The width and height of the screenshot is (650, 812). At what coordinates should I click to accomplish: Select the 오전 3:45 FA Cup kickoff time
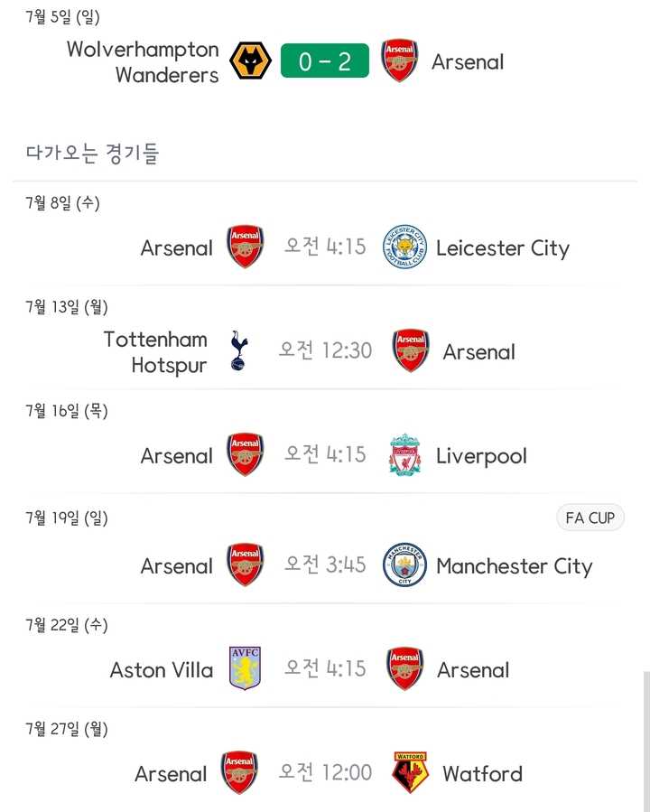tap(325, 565)
